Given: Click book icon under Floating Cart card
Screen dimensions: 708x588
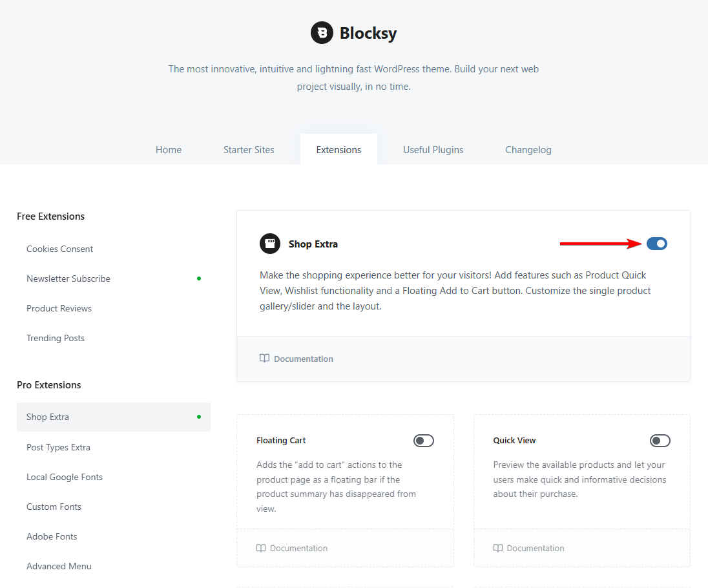Looking at the screenshot, I should 261,548.
